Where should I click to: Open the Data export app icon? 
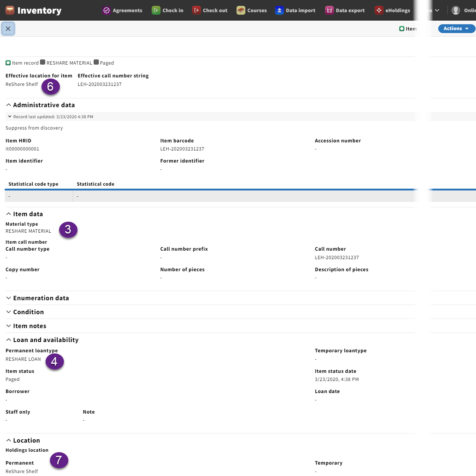[x=329, y=10]
